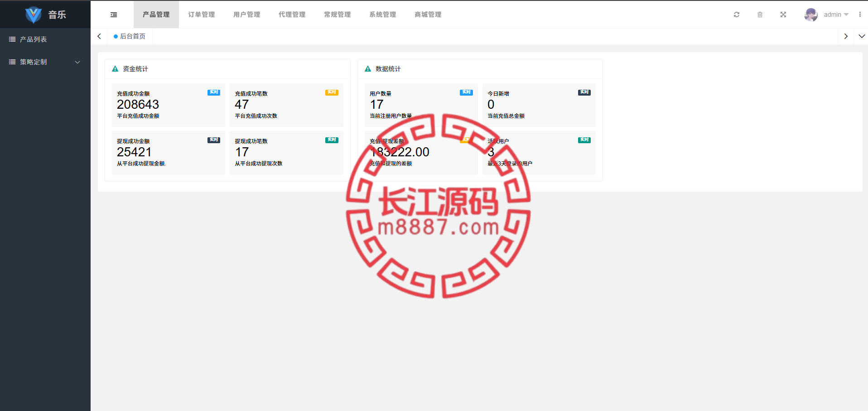Open the 产品管理 top menu

coord(156,15)
